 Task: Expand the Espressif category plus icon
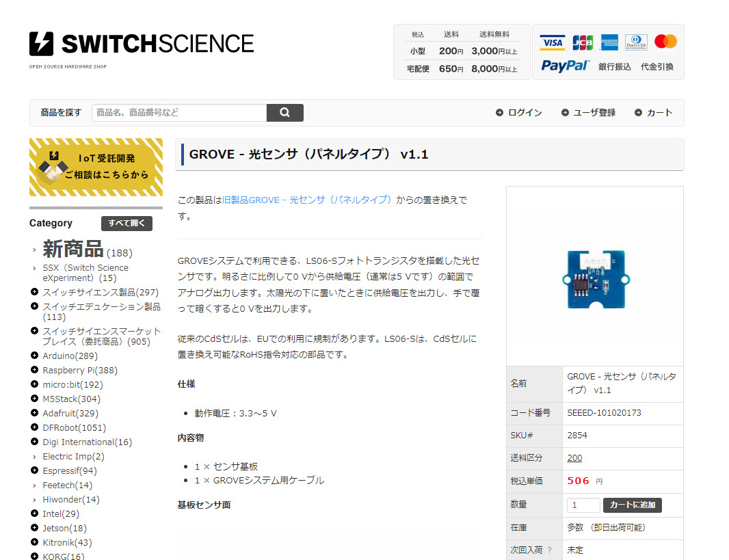point(34,470)
